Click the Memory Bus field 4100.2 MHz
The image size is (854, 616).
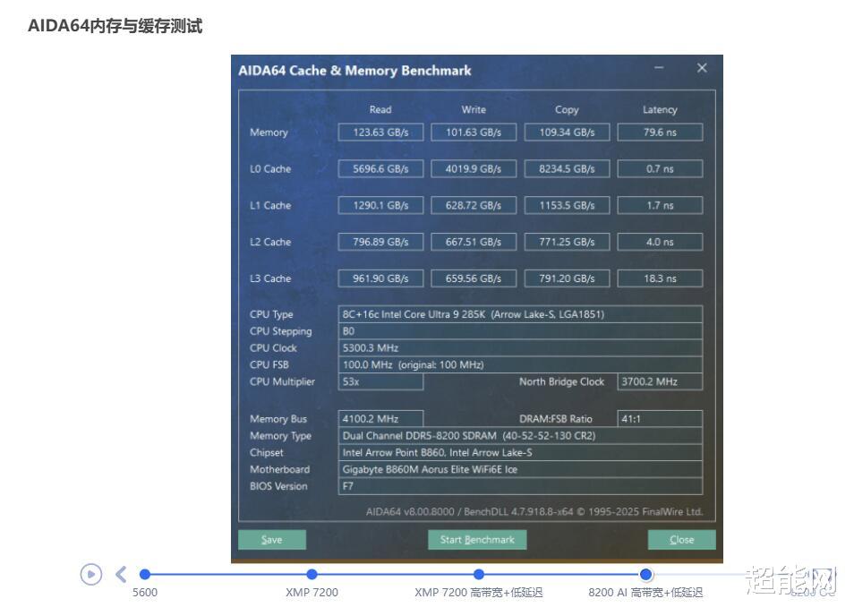pyautogui.click(x=380, y=419)
